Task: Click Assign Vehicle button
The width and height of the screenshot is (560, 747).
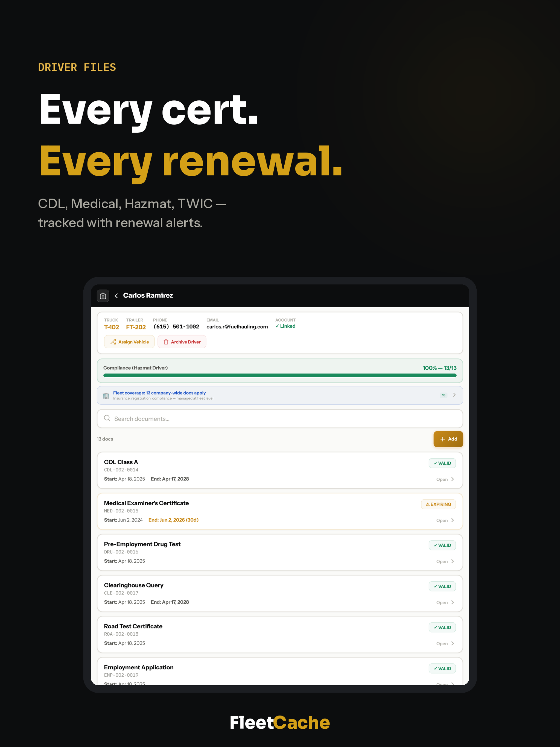Action: tap(129, 342)
